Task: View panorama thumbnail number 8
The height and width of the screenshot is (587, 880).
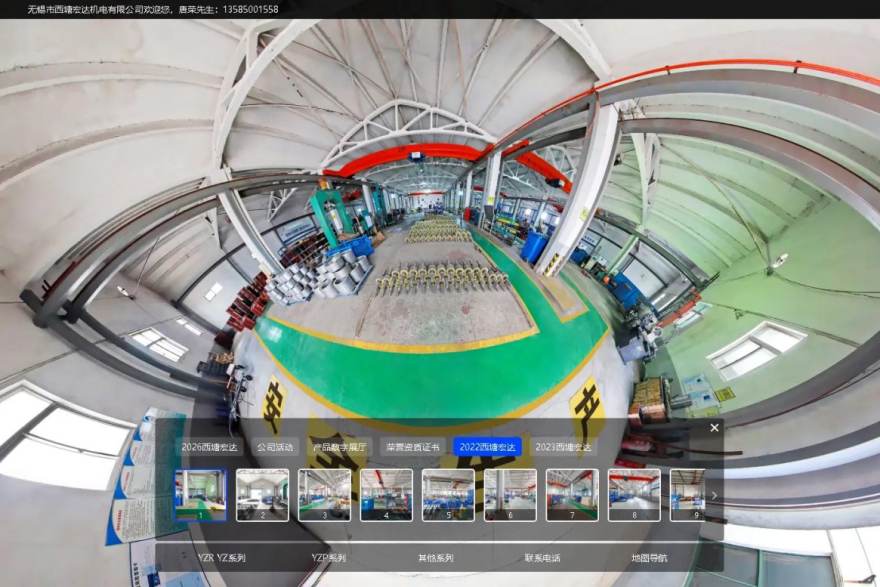Action: [634, 496]
